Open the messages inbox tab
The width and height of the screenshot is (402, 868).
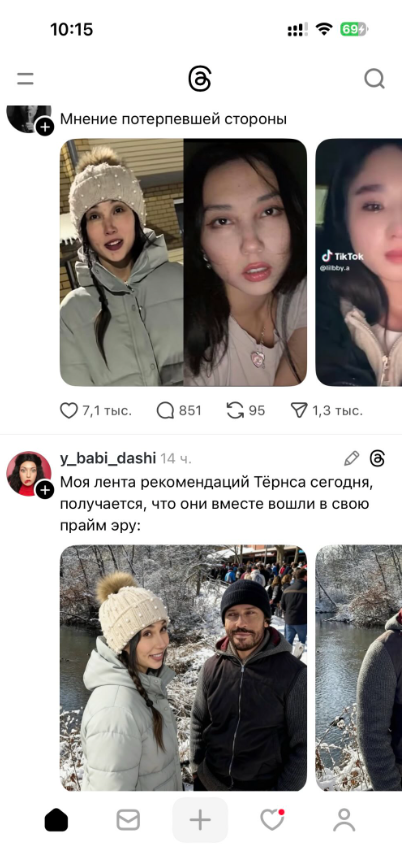point(128,820)
